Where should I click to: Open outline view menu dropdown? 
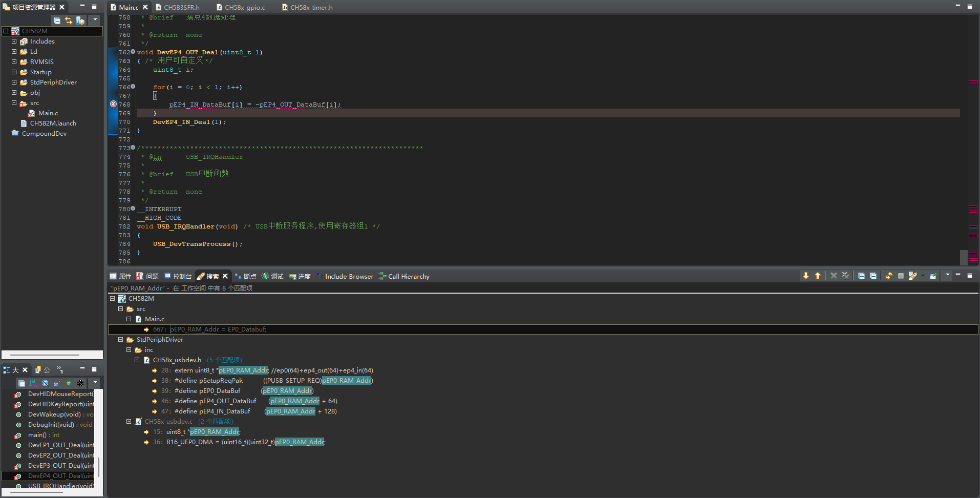point(95,383)
